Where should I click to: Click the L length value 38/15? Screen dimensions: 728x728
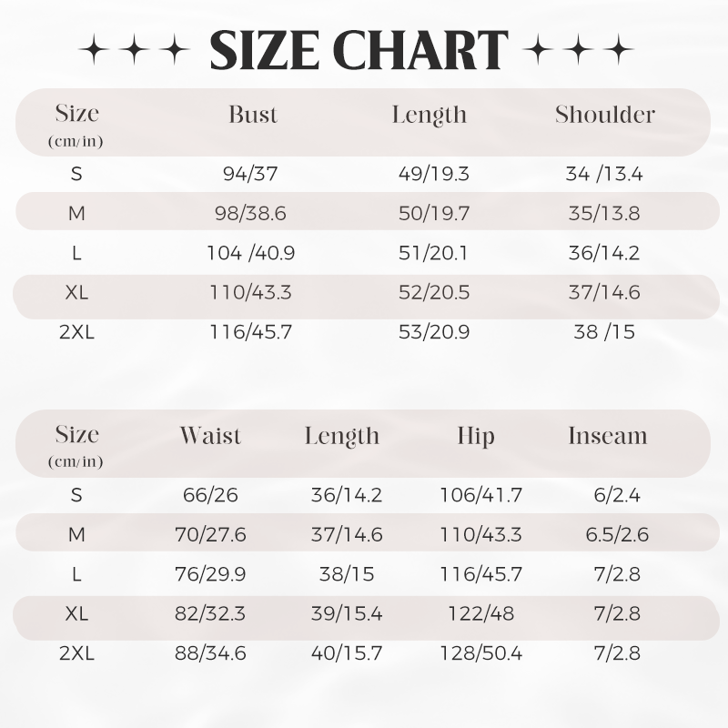347,574
